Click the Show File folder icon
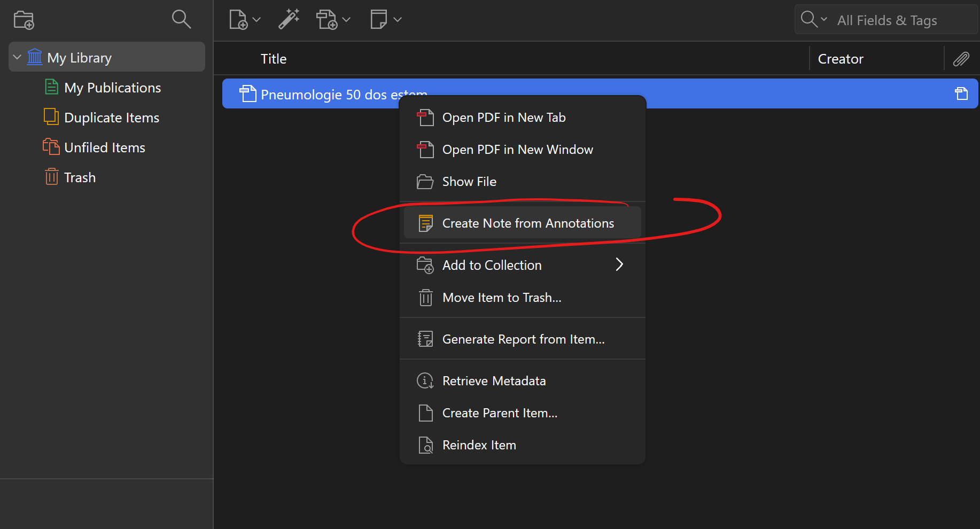980x529 pixels. coord(425,182)
